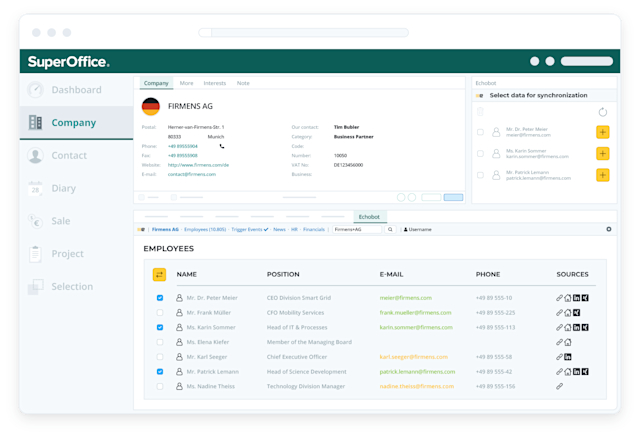Click the Firmens+AG search field
640x438 pixels.
357,229
